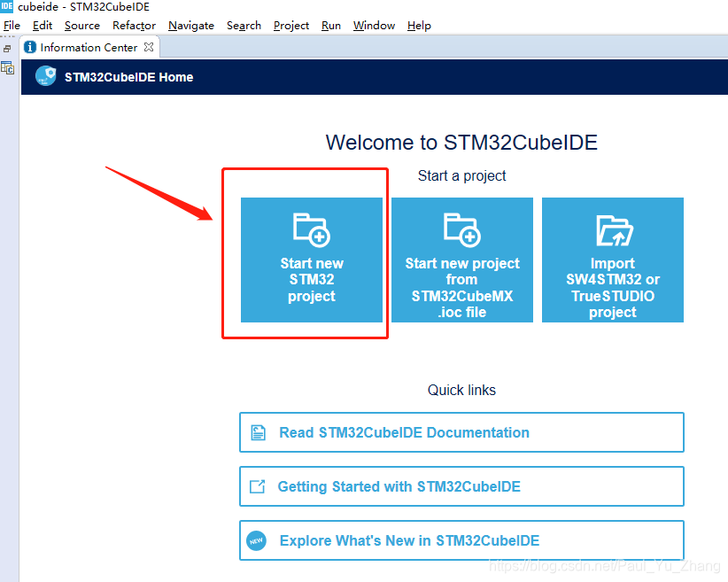Open Explore What's New in STM32CubeIDE link
This screenshot has width=728, height=582.
point(461,540)
